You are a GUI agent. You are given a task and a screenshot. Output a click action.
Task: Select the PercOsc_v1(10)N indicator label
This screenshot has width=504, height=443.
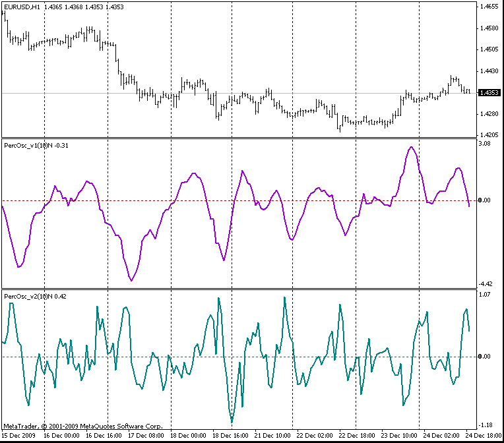click(28, 146)
